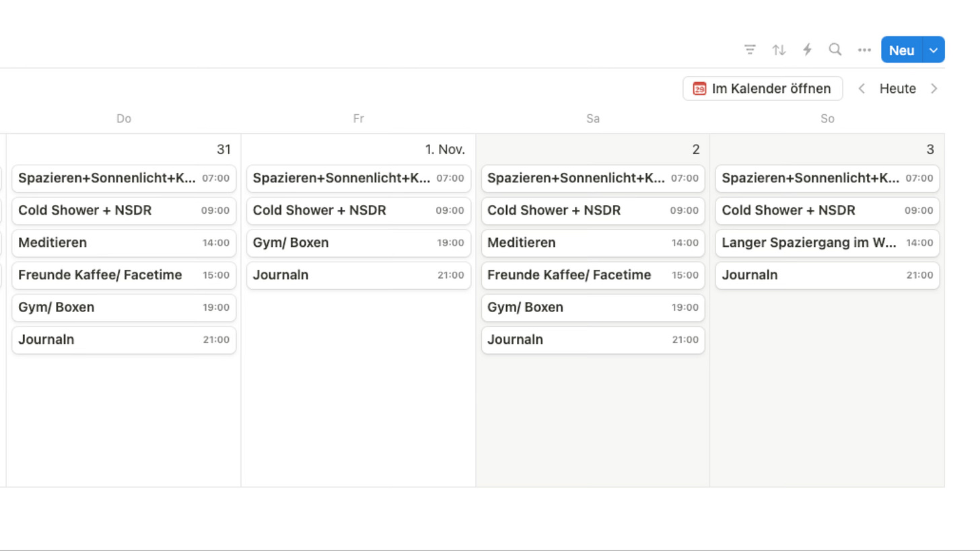Open Friday's Spazieren+Sonnenlicht event at 07:00
The height and width of the screenshot is (551, 980).
(x=359, y=178)
